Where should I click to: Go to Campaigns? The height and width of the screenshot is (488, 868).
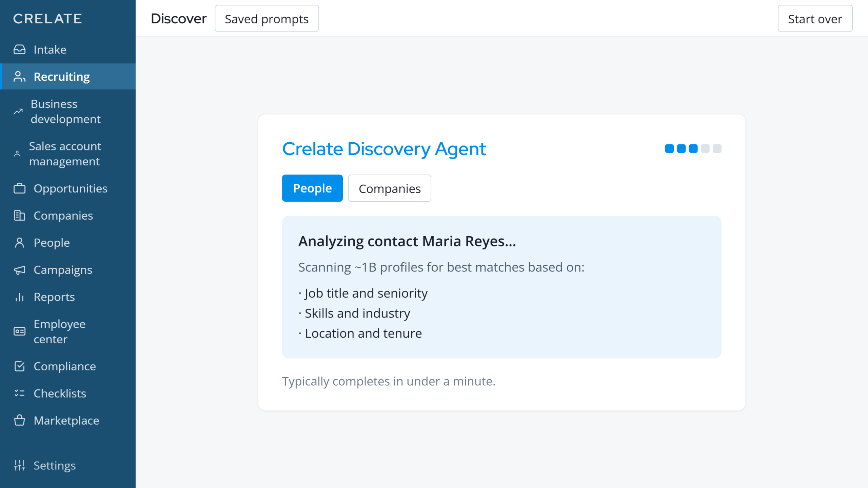point(68,270)
